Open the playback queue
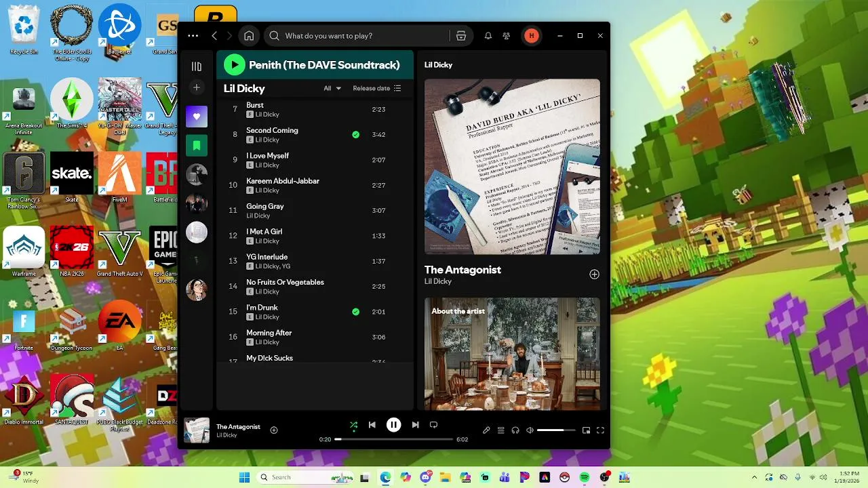The width and height of the screenshot is (868, 488). tap(500, 430)
